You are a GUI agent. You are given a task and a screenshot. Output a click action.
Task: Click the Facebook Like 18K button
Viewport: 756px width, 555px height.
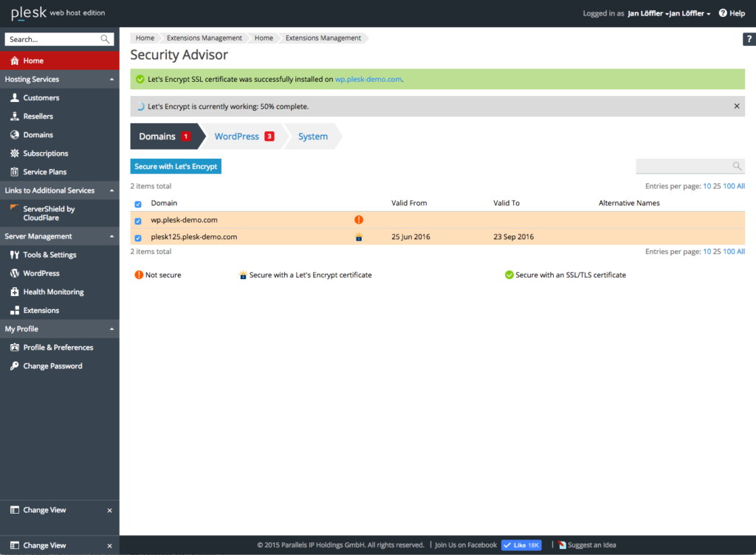521,545
